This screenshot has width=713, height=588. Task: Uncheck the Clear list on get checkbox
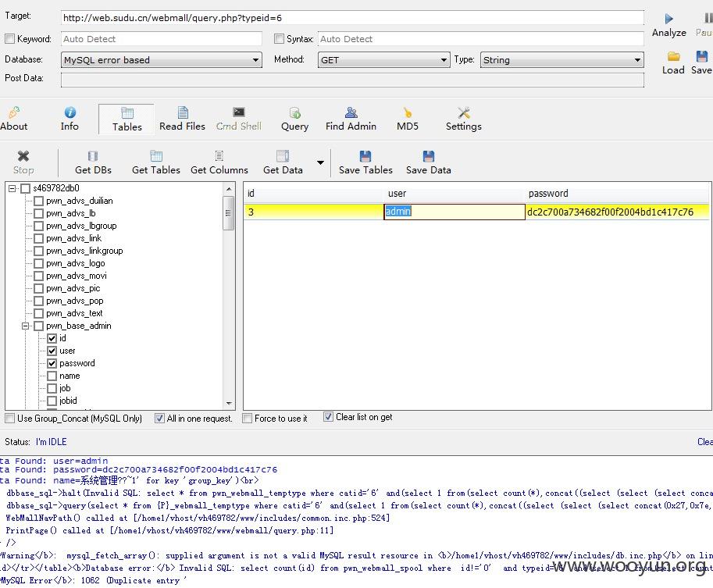pos(328,416)
